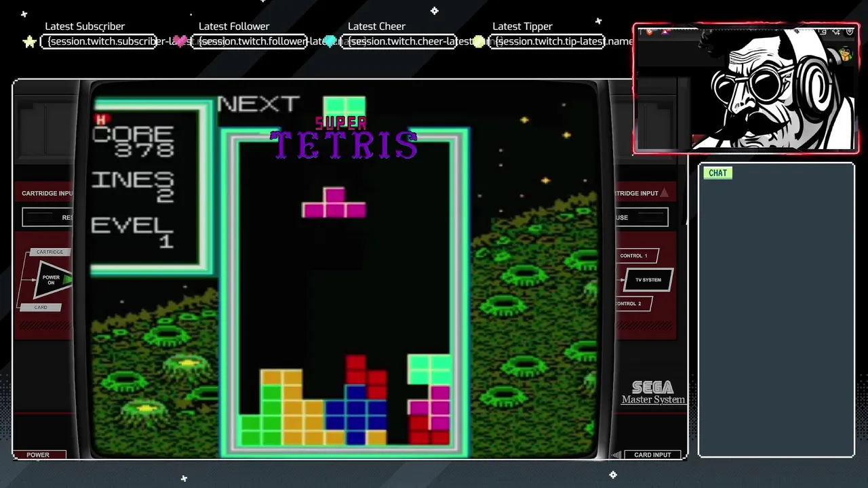Click the left CARTRIDGE INPUT label
This screenshot has width=868, height=488.
tap(47, 193)
